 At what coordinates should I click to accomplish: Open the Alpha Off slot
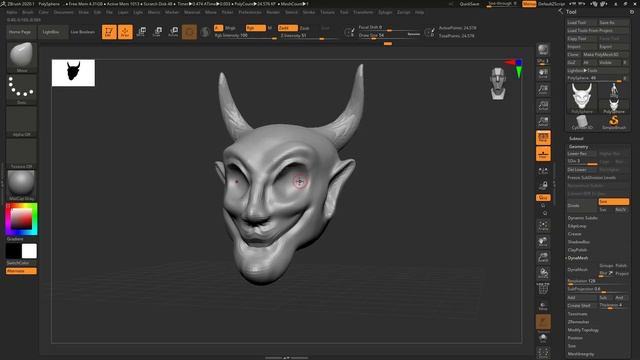point(22,121)
